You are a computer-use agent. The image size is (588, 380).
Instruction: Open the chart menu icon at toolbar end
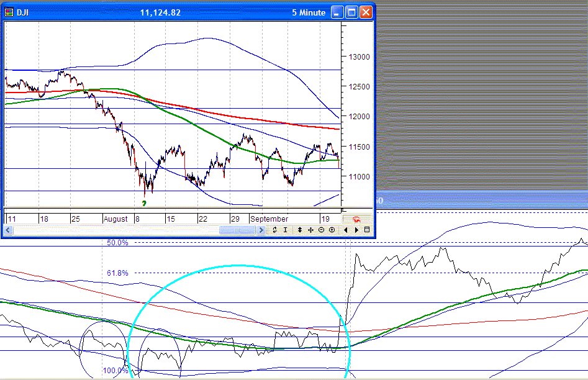(367, 230)
